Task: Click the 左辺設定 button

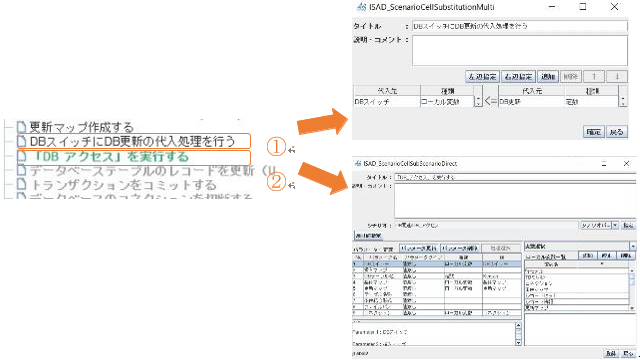Action: pos(482,76)
